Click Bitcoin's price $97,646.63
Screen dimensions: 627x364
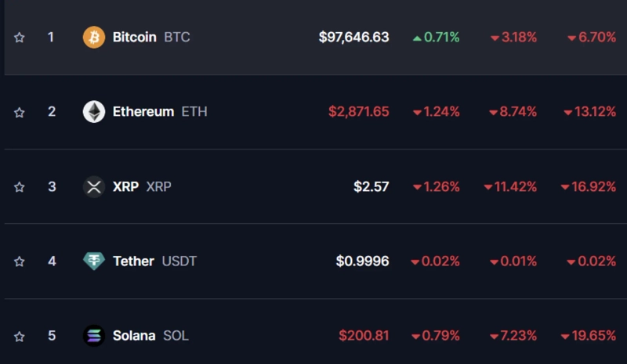coord(353,37)
